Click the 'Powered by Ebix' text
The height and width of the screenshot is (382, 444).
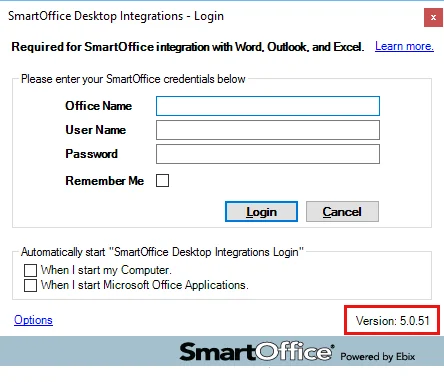coord(378,357)
